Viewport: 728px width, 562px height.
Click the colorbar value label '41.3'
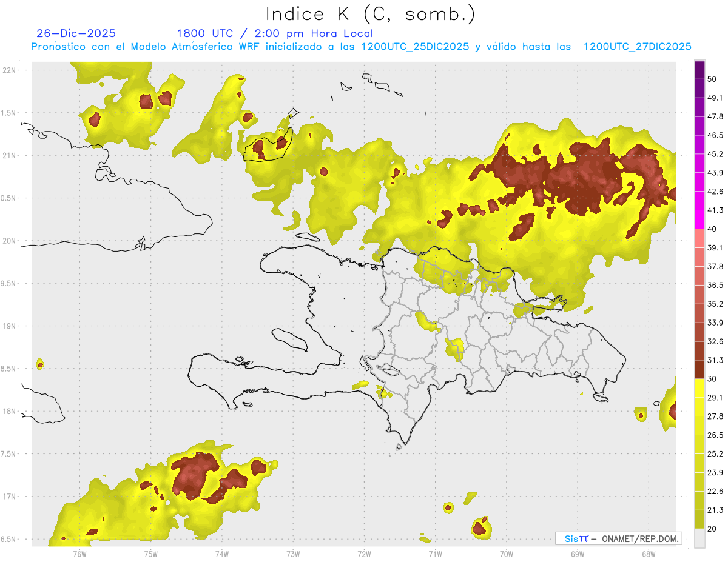(715, 210)
